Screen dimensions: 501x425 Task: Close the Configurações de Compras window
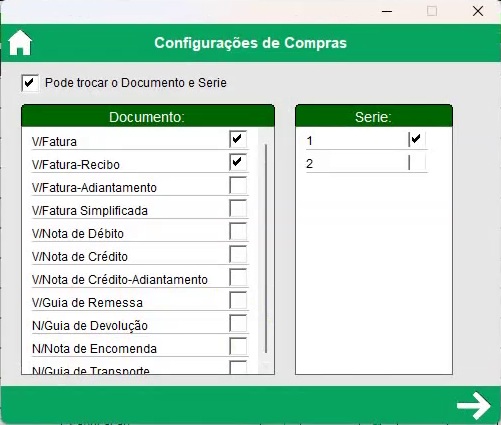click(x=478, y=11)
